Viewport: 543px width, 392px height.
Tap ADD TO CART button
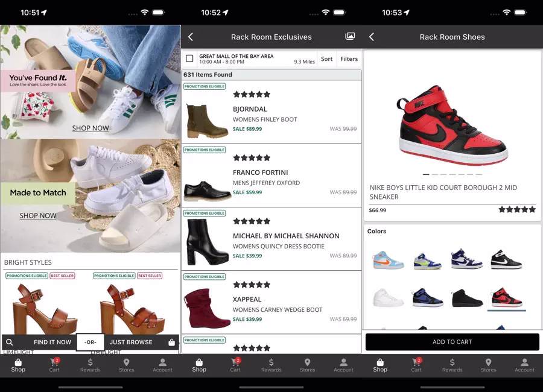453,342
